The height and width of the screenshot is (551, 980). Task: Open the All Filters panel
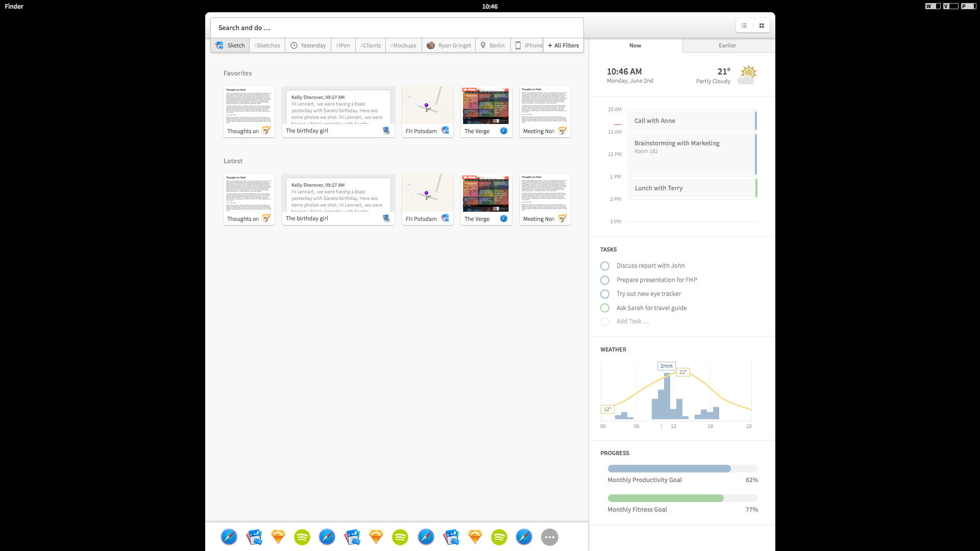click(563, 45)
